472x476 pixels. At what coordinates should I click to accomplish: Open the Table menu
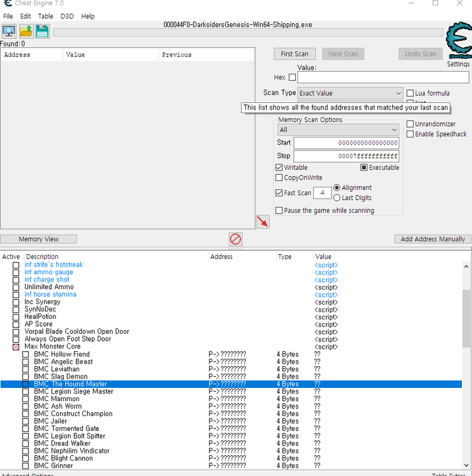(x=46, y=16)
